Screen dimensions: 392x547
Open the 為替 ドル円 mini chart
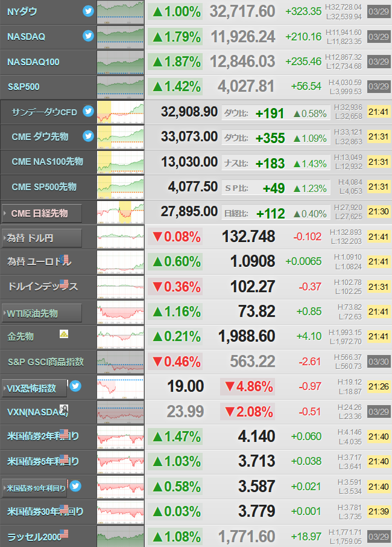(120, 237)
